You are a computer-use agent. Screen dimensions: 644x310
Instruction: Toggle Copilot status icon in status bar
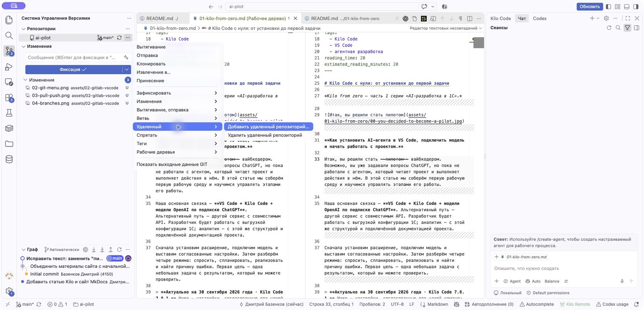457,304
